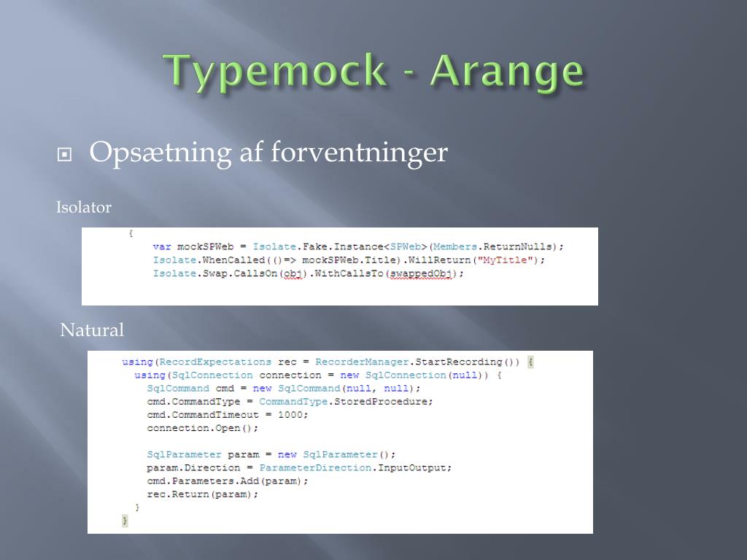Screen dimensions: 747x560
Task: Click the 'SqlParameter param = new SqlParameter()' line
Action: click(x=271, y=454)
